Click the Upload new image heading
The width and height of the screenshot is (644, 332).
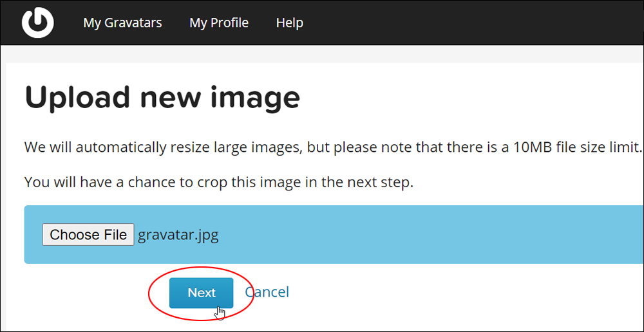click(x=163, y=98)
